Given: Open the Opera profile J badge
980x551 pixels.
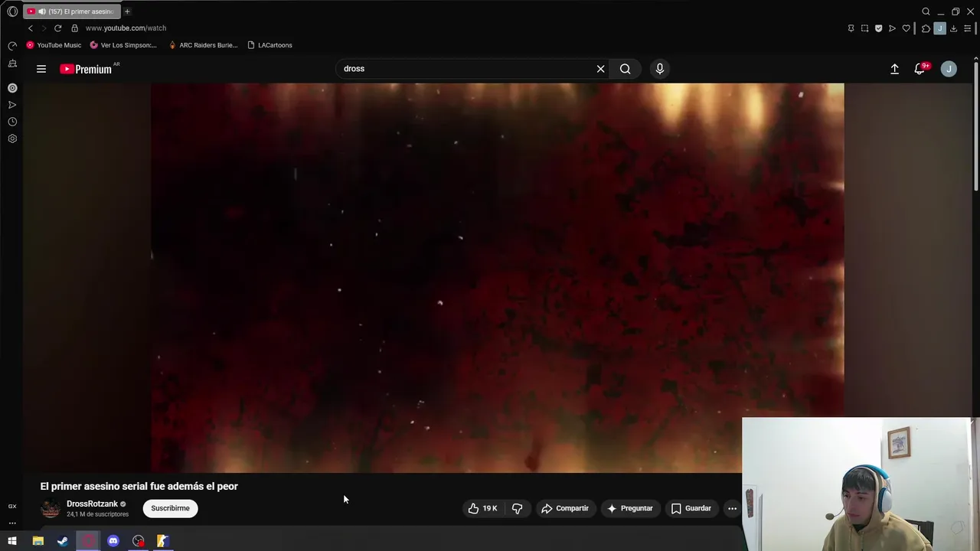Looking at the screenshot, I should click(x=939, y=28).
